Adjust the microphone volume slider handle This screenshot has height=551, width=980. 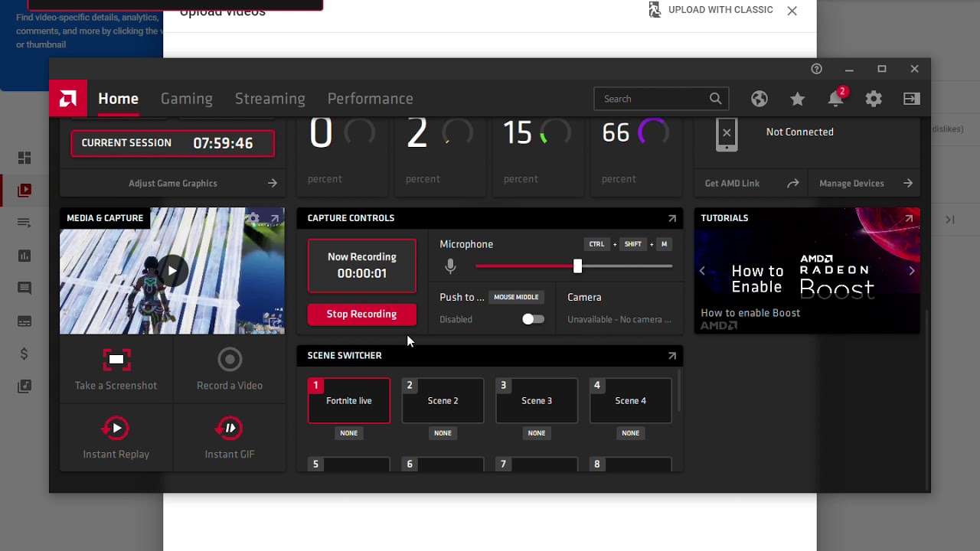pos(577,266)
